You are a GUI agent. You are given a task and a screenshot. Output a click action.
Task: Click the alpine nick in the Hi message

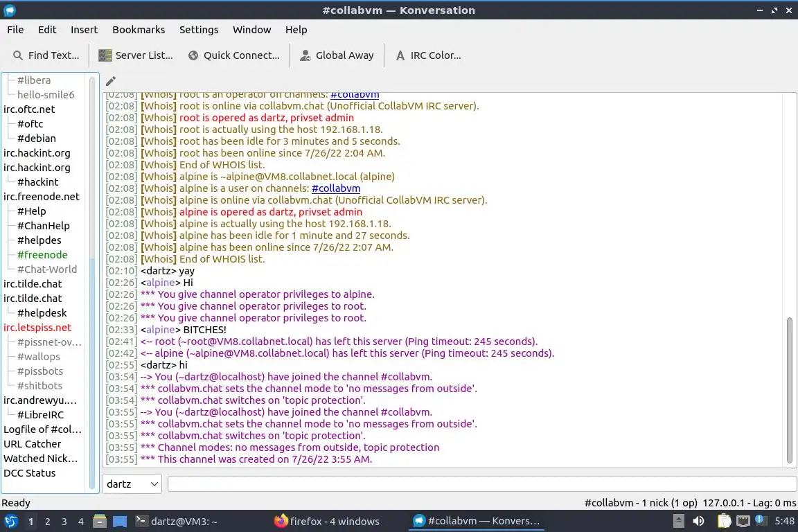pos(160,283)
